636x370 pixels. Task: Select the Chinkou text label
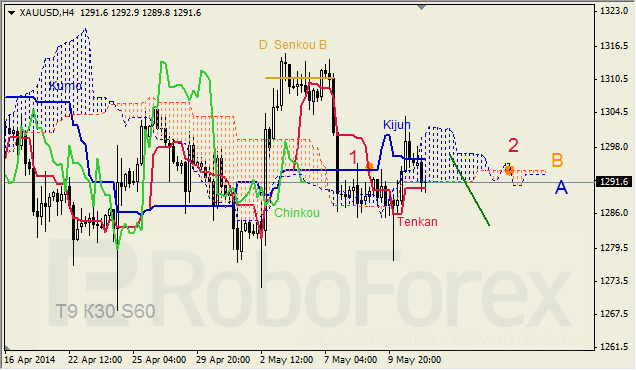click(297, 213)
